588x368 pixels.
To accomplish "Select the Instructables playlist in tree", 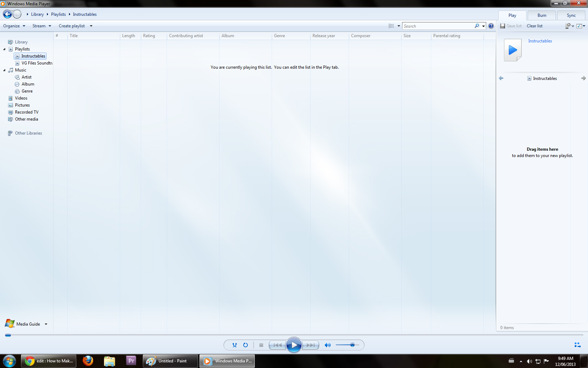I will point(30,56).
